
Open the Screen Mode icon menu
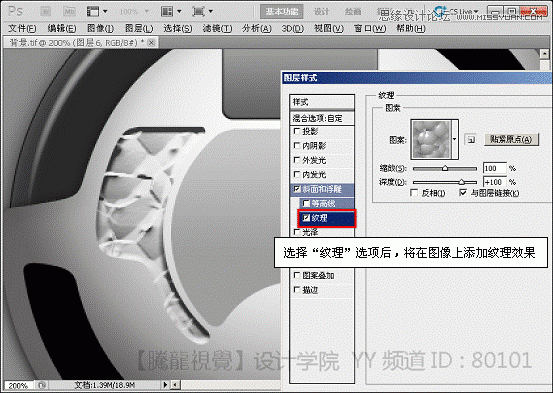(x=202, y=12)
